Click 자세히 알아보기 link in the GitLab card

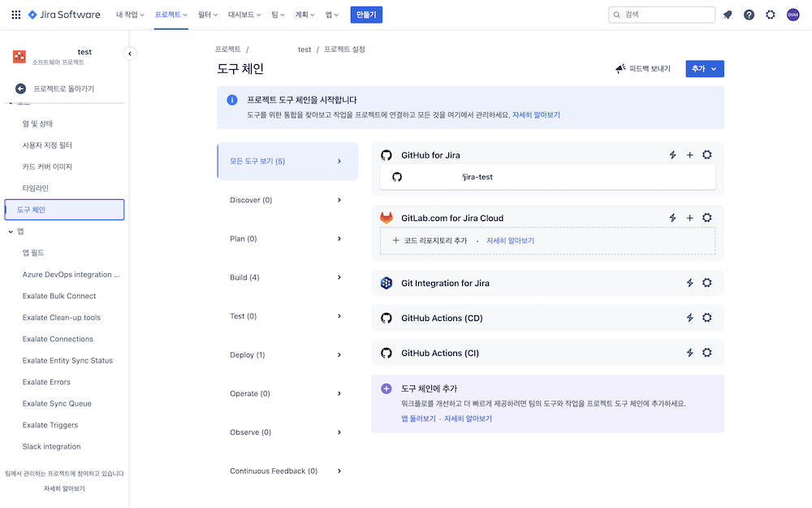point(510,241)
